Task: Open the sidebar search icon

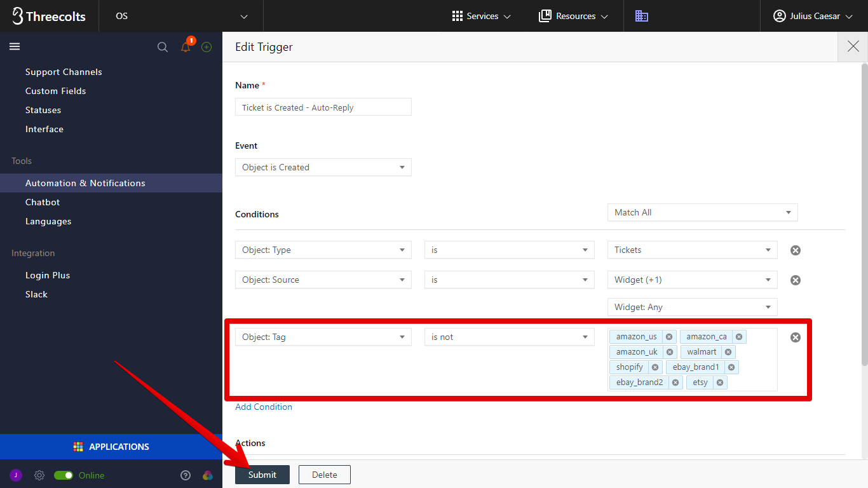Action: pos(163,47)
